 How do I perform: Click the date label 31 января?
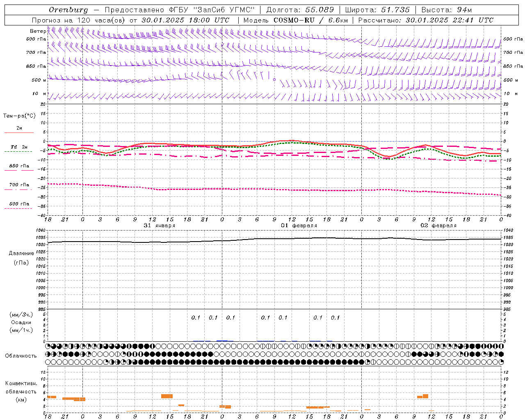160,226
